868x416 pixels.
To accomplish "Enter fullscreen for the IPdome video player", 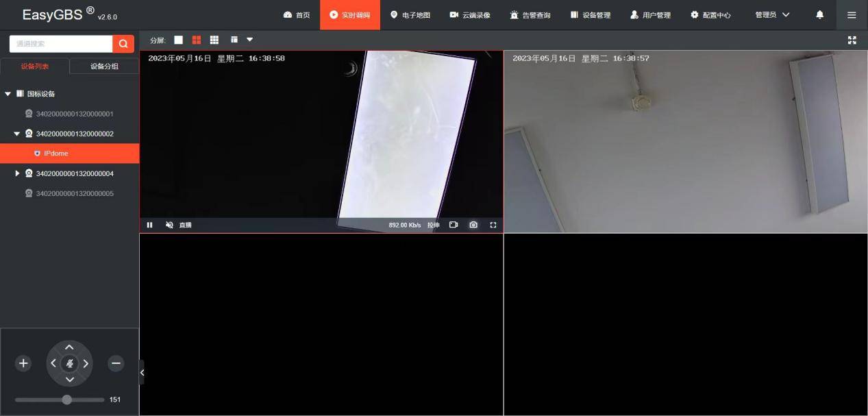I will 493,224.
